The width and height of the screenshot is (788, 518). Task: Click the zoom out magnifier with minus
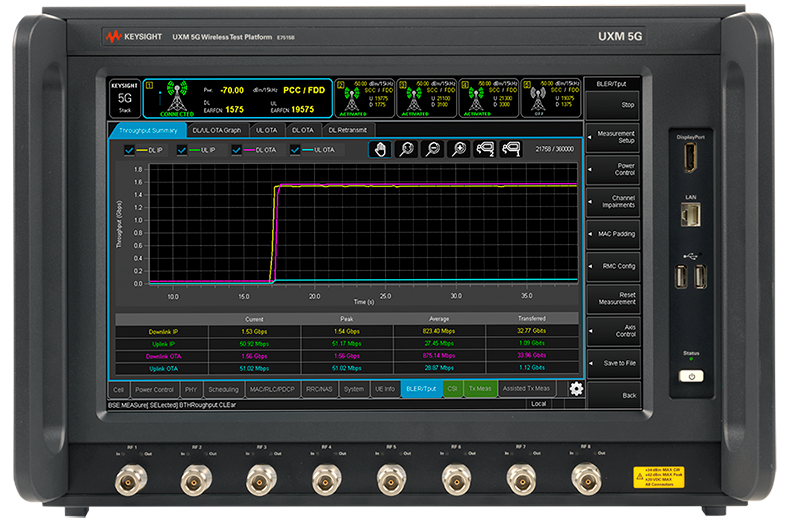(433, 149)
